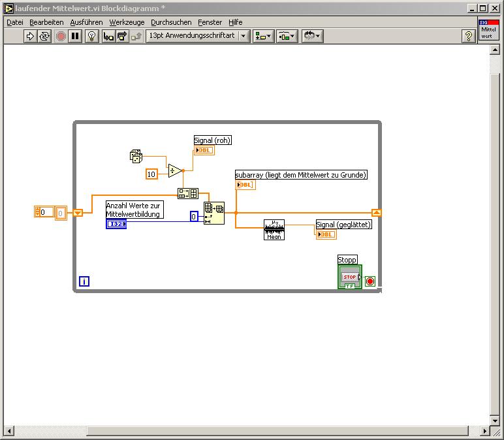
Task: Open the 13pt Anwendungsschriftart font dropdown
Action: point(198,36)
